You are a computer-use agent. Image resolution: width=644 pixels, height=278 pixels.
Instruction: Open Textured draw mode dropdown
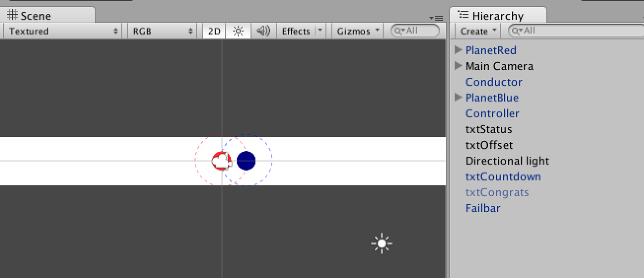coord(64,31)
